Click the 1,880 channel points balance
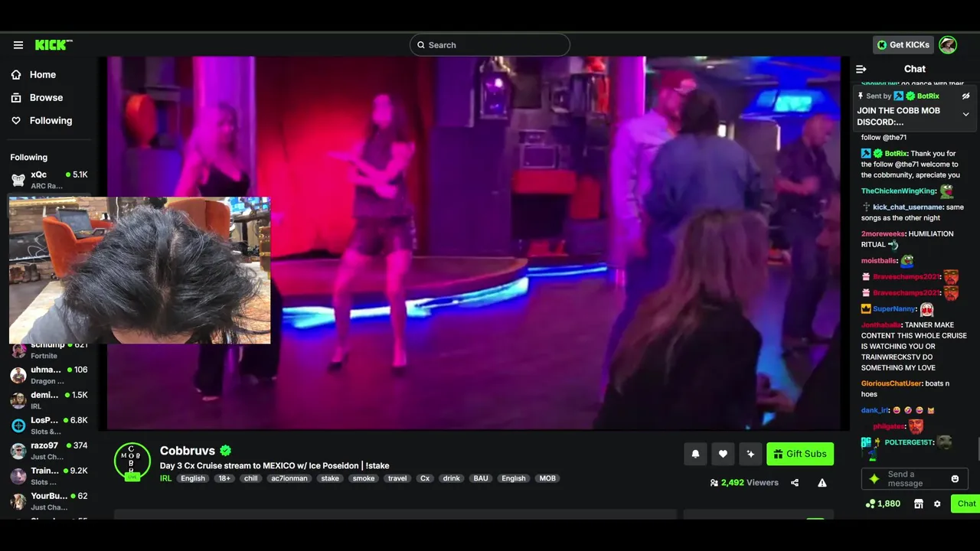The height and width of the screenshot is (551, 980). [883, 504]
